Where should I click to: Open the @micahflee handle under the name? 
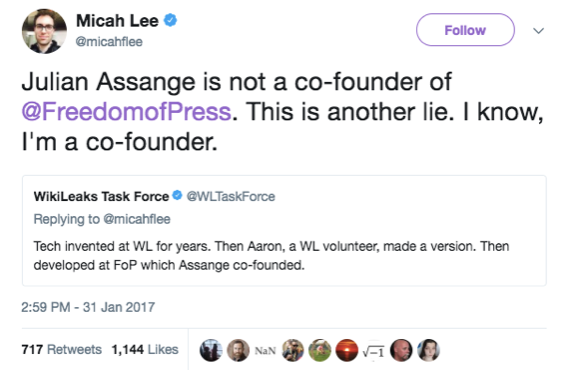coord(109,41)
